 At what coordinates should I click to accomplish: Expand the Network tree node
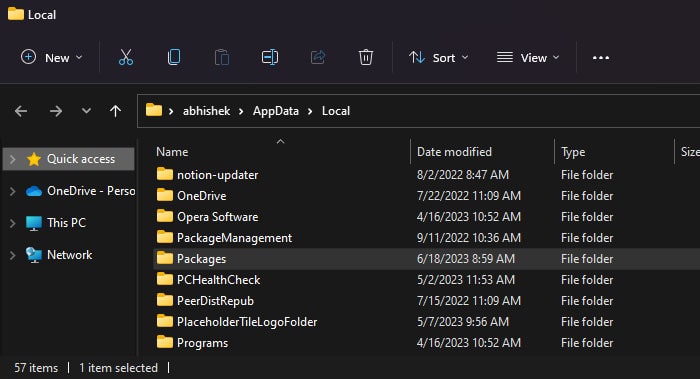(x=12, y=255)
